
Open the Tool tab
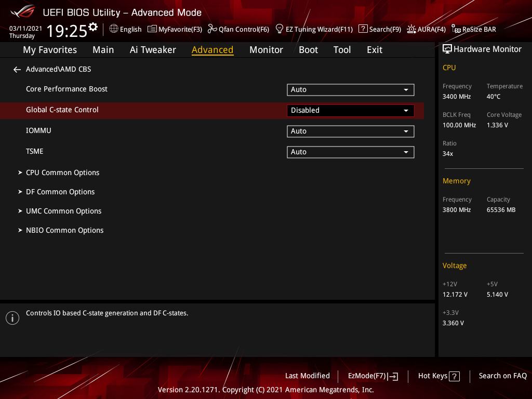pos(342,50)
